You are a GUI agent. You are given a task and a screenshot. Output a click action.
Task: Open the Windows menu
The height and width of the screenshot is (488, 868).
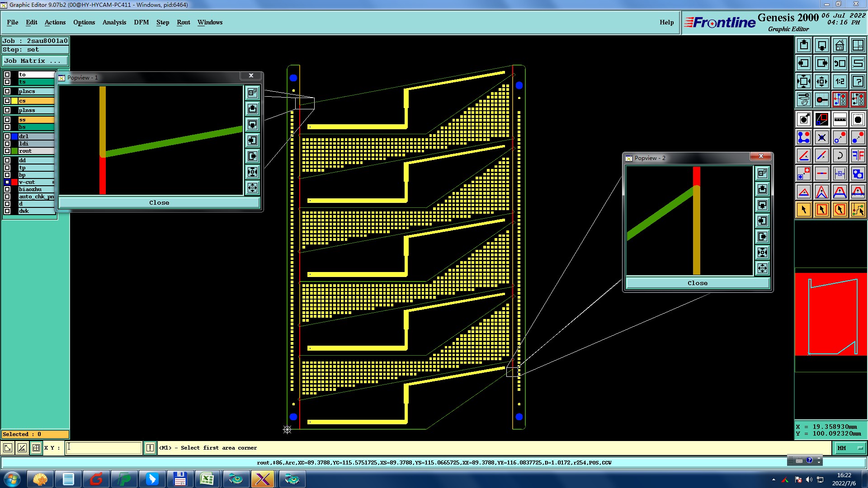point(210,22)
